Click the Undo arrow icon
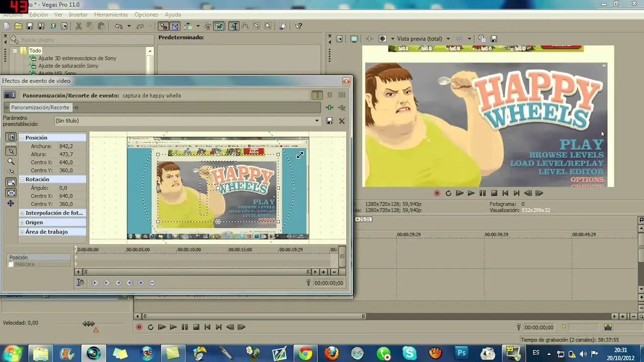644x362 pixels. point(118,26)
